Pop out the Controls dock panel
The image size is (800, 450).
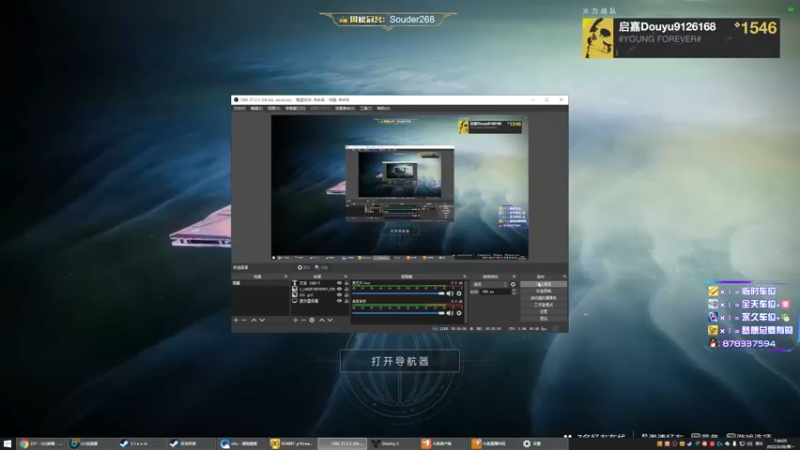tap(565, 277)
